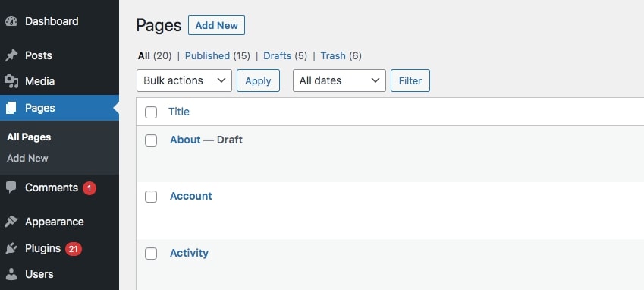
Task: Click the Plugins plug icon
Action: 11,248
